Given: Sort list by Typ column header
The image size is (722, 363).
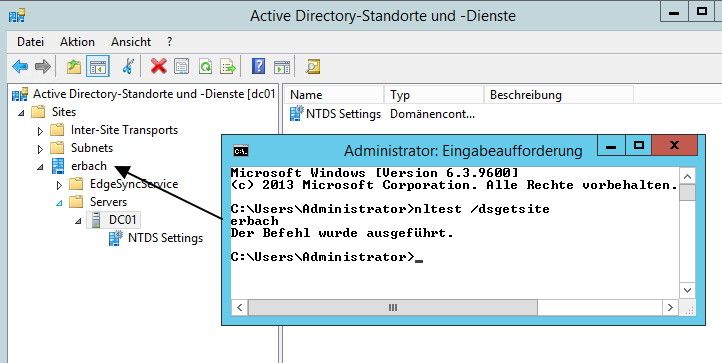Looking at the screenshot, I should click(434, 95).
